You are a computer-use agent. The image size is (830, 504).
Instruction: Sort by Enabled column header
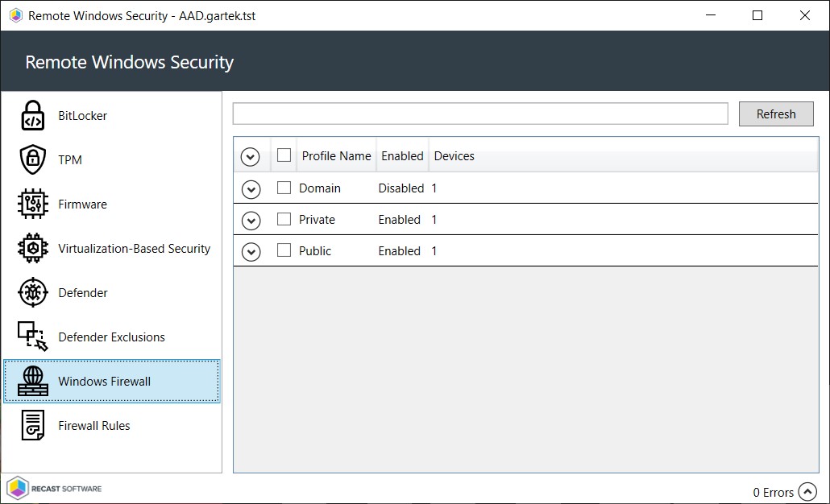[402, 156]
